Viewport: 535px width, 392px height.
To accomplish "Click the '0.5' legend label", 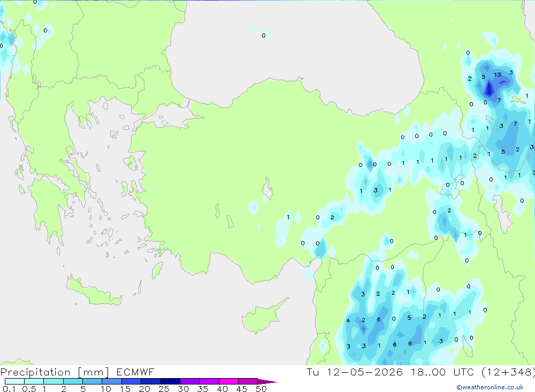I will 29,389.
